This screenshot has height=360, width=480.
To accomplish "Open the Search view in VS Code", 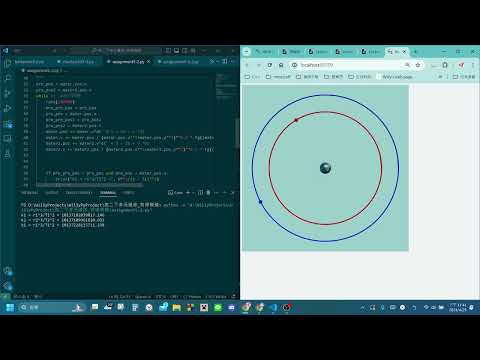I will (7, 78).
